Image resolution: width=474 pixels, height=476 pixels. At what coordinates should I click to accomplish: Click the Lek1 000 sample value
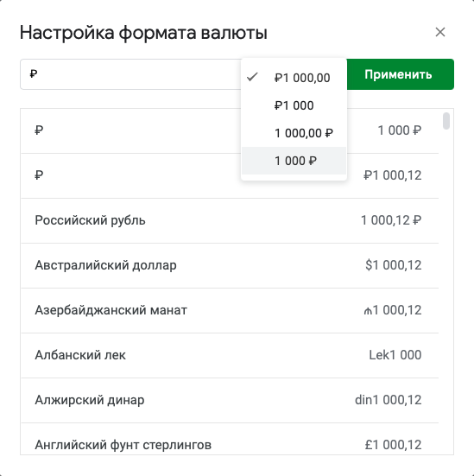(x=395, y=355)
